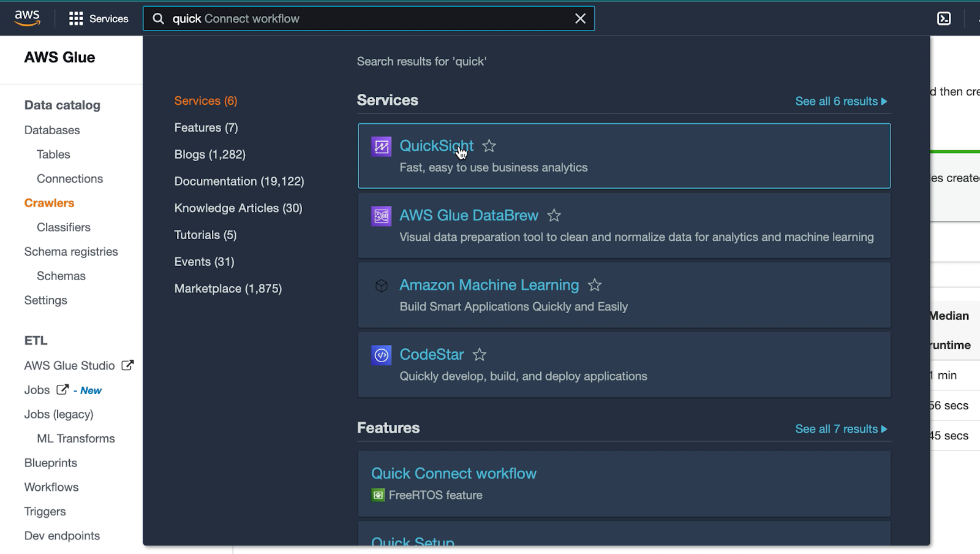The image size is (980, 554).
Task: Filter results by Services (6)
Action: click(x=206, y=101)
